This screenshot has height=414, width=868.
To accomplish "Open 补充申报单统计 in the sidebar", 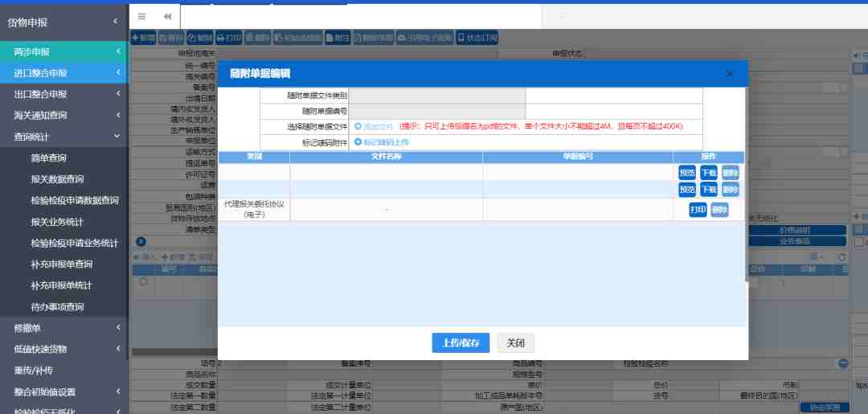I will coord(62,285).
